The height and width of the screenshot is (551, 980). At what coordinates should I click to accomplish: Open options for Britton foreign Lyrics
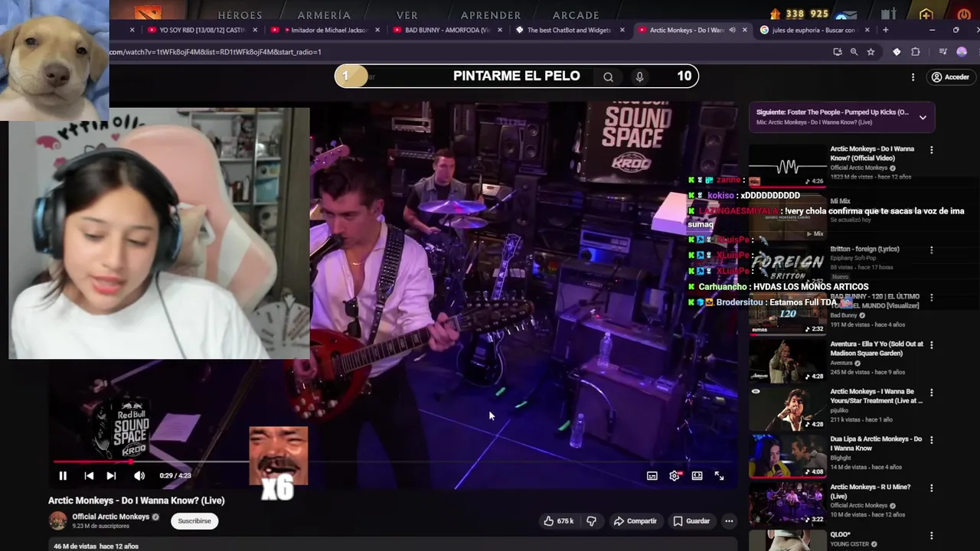point(931,250)
